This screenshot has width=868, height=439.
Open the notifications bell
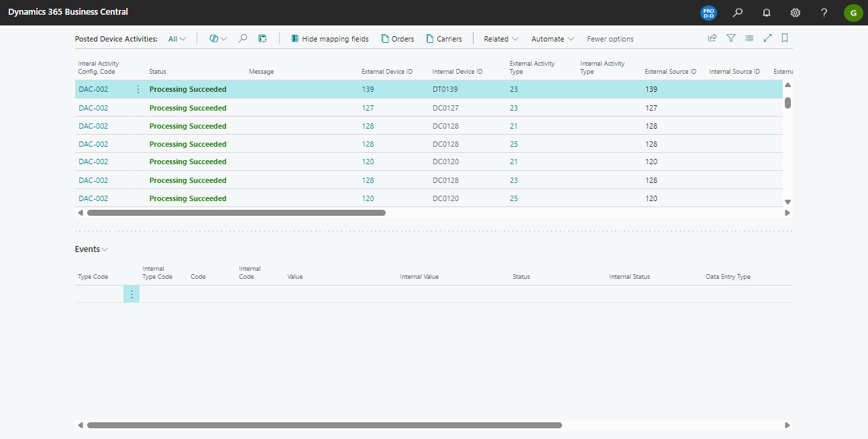pos(767,13)
